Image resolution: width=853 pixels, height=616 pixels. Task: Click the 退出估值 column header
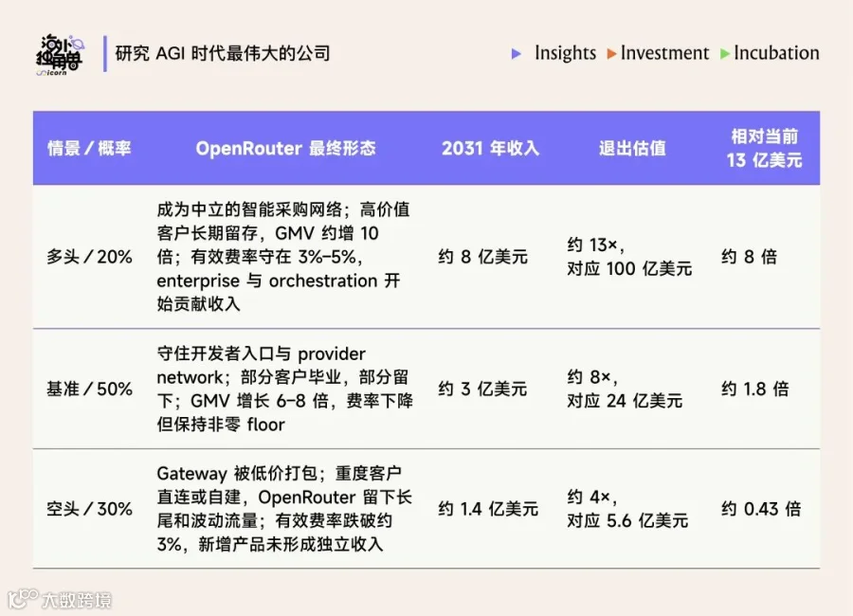632,148
